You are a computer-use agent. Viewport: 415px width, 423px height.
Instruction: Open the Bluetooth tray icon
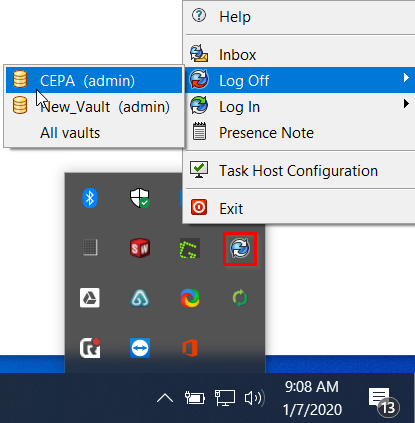pos(90,198)
